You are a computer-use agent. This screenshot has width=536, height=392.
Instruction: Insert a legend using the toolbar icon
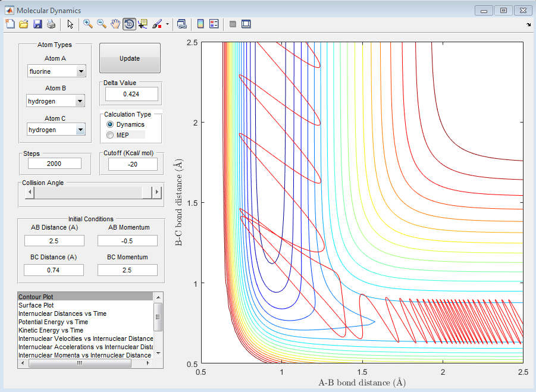(214, 24)
